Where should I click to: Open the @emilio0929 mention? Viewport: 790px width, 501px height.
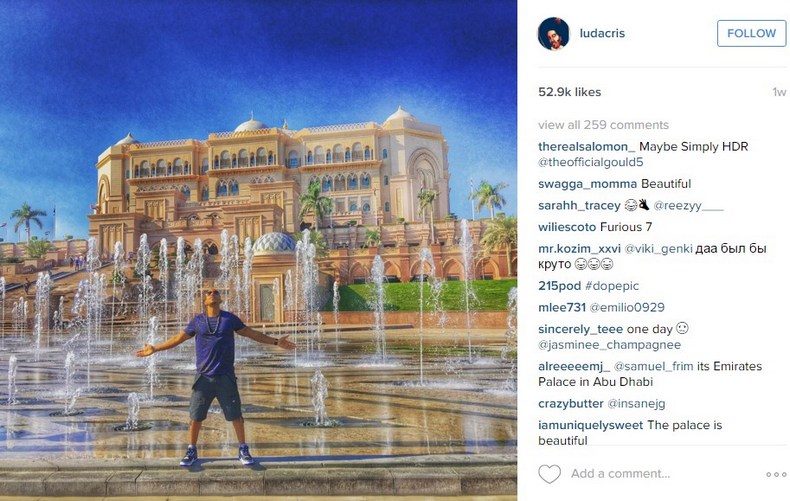[627, 307]
